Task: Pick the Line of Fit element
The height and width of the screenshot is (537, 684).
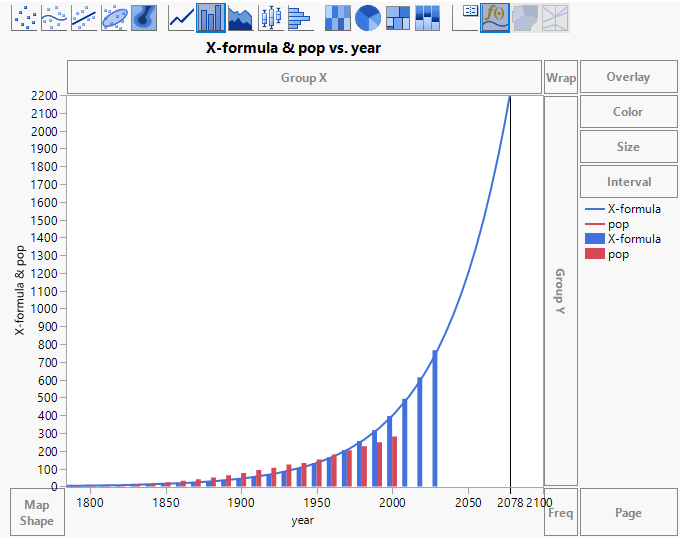Action: tap(84, 17)
